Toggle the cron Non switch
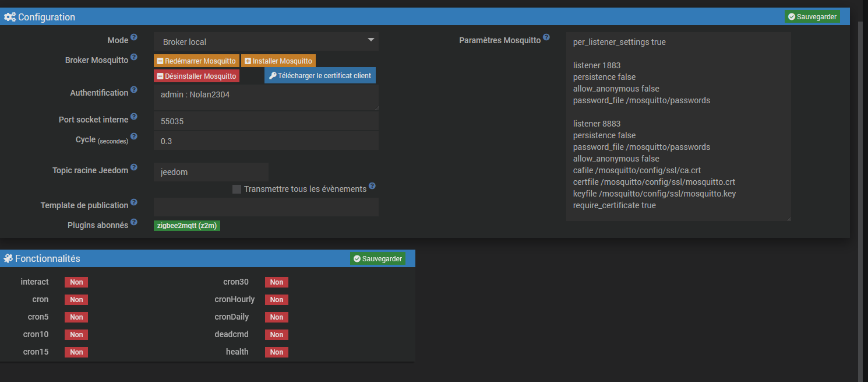This screenshot has height=382, width=868. click(x=76, y=300)
